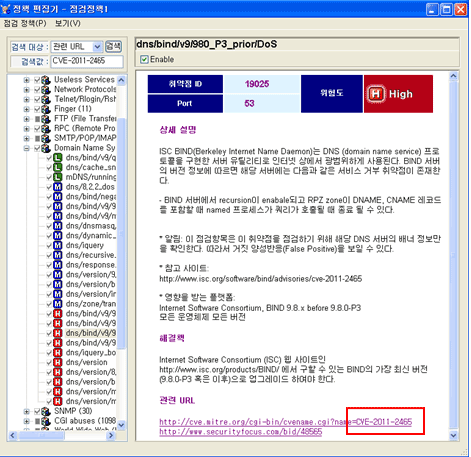Image resolution: width=471 pixels, height=457 pixels.
Task: Click the Finger (11) category icon
Action: coord(46,109)
